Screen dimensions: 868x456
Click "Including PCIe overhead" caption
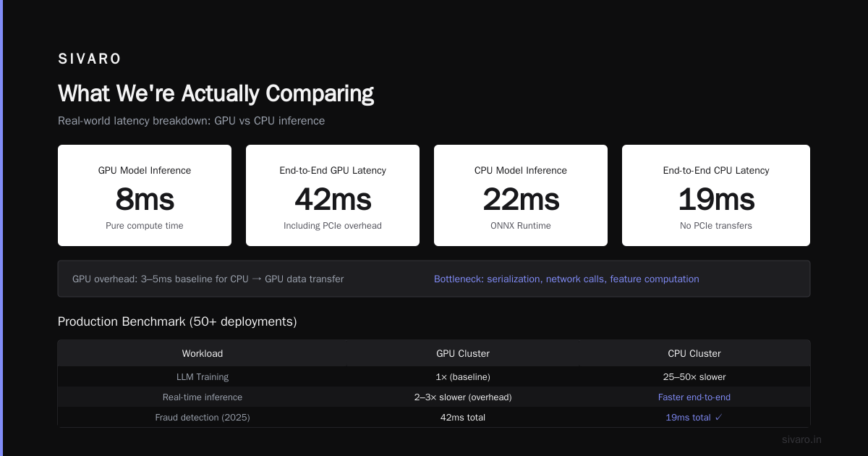(x=333, y=226)
